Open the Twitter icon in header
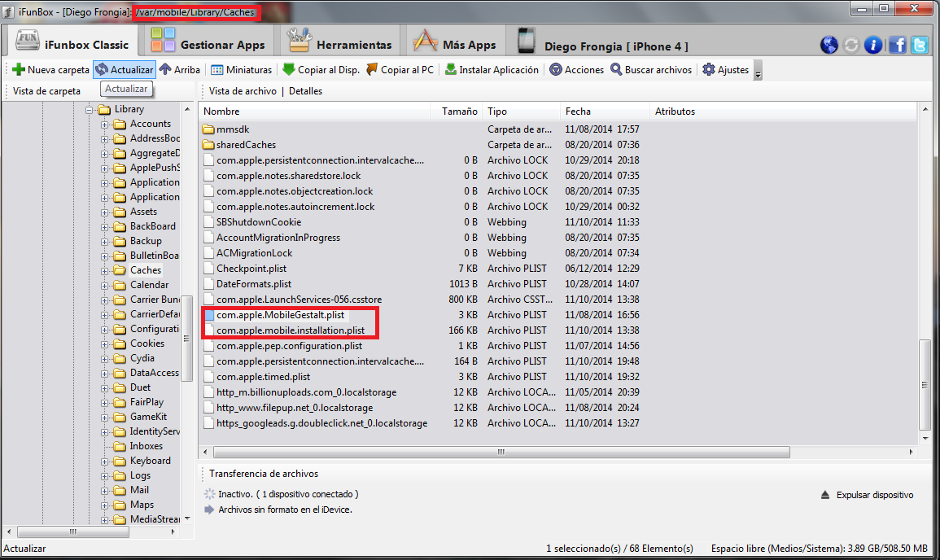Image resolution: width=940 pixels, height=560 pixels. (920, 45)
